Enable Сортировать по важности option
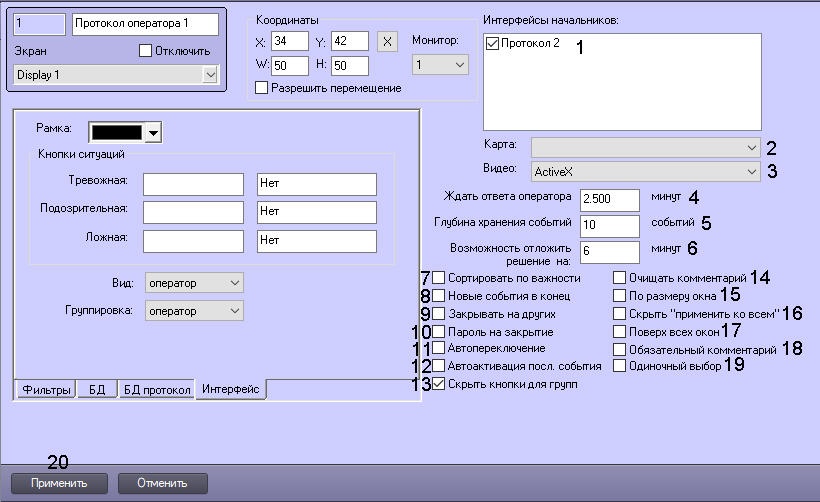 pos(440,277)
